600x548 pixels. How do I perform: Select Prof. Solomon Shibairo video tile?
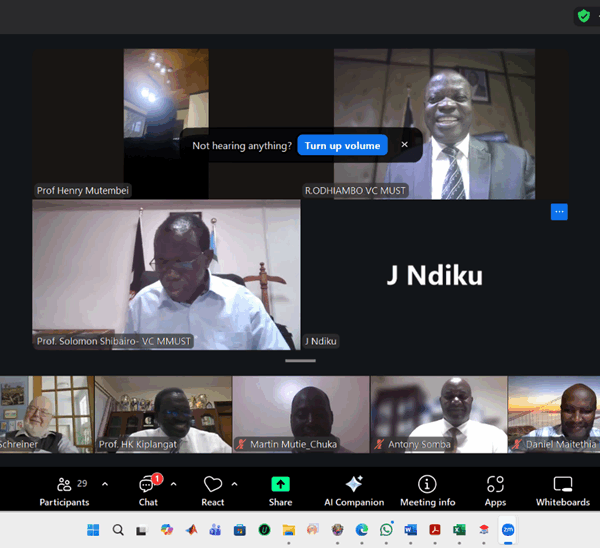pos(166,274)
